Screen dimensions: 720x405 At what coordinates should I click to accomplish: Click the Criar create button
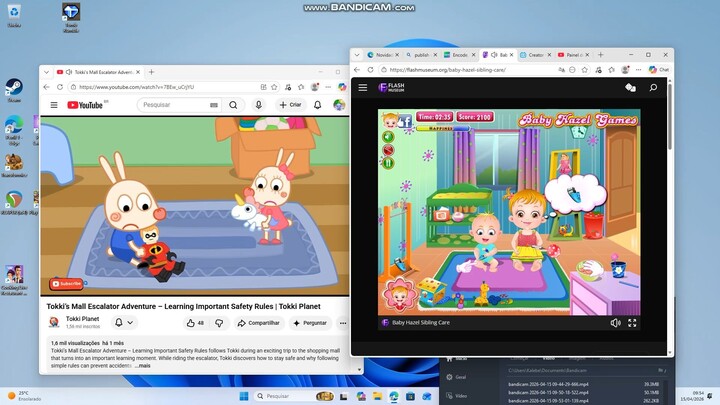coord(290,105)
